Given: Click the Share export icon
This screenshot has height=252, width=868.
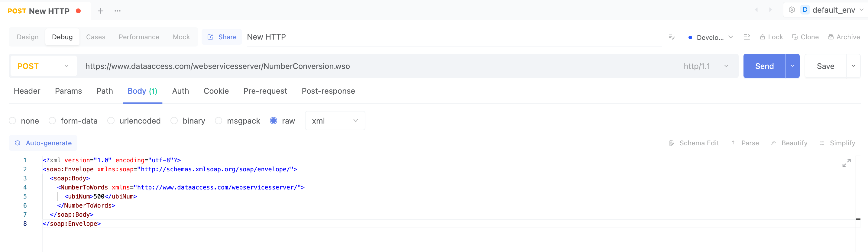Looking at the screenshot, I should (x=210, y=37).
